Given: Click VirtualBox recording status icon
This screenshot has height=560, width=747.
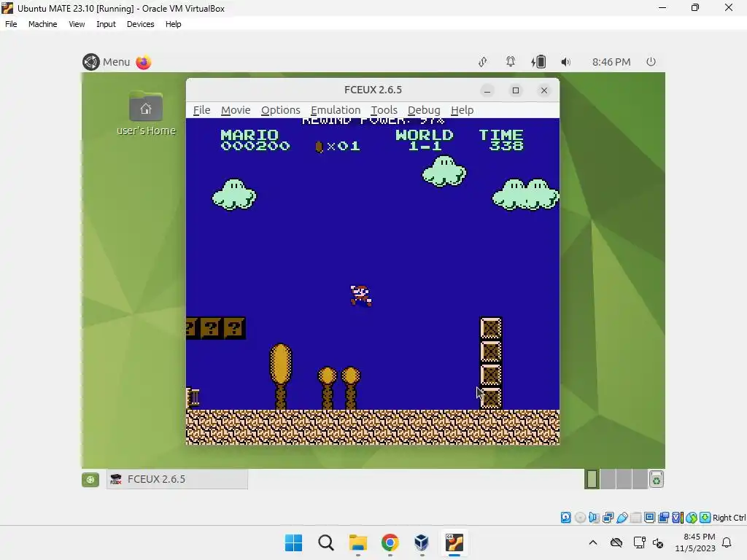Looking at the screenshot, I should (x=663, y=518).
